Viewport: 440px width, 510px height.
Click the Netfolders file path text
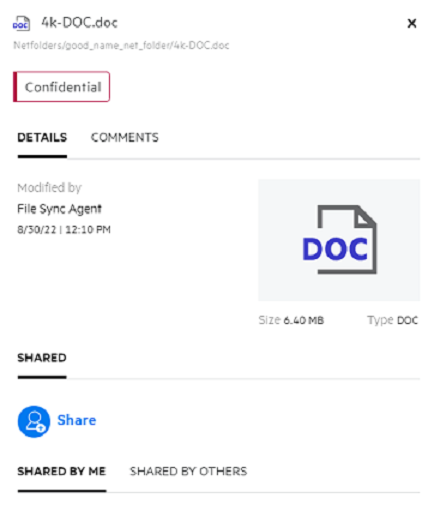(x=121, y=45)
